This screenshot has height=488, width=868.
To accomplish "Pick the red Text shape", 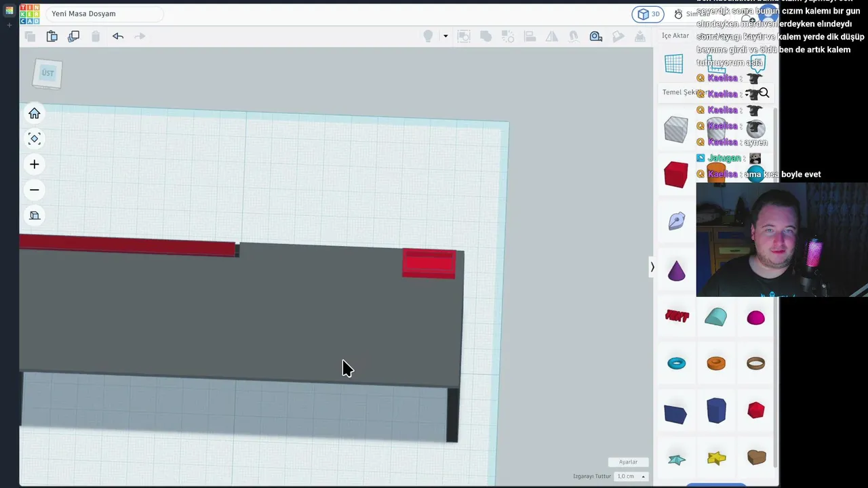I will click(x=677, y=316).
